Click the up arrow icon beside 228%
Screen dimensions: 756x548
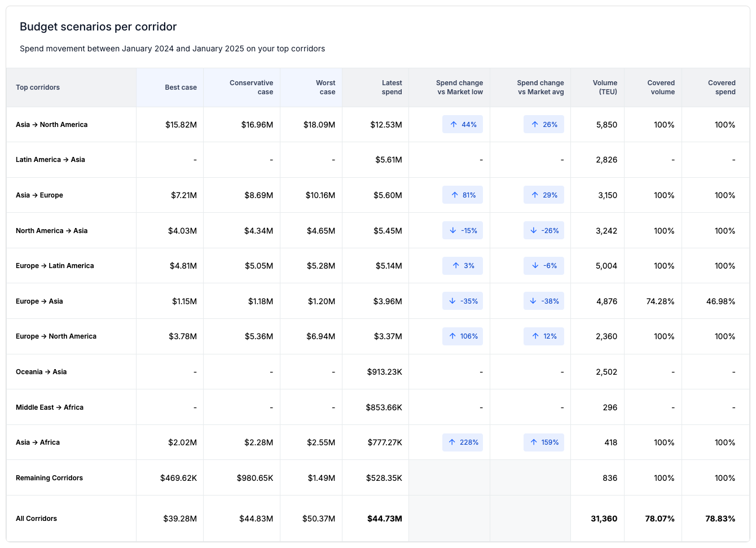pos(452,442)
